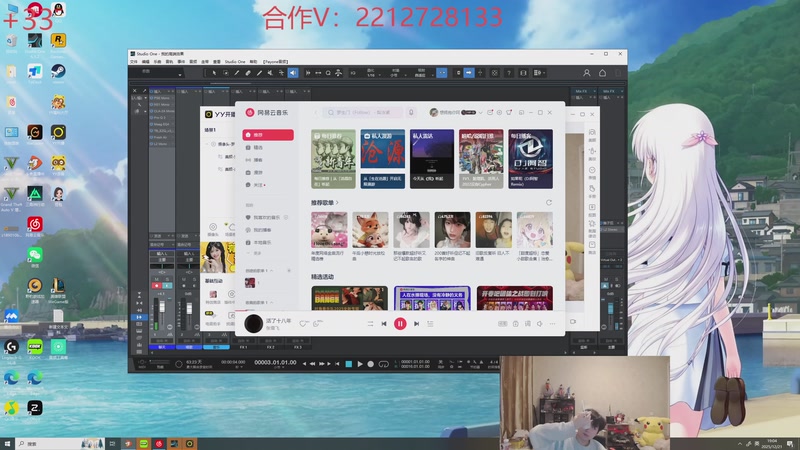Viewport: 800px width, 450px height.
Task: Click the top icon in YY right sidebar
Action: (x=592, y=133)
